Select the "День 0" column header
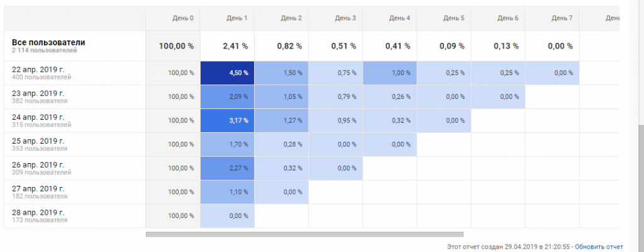Viewport: 644px width, 252px height. tap(182, 18)
